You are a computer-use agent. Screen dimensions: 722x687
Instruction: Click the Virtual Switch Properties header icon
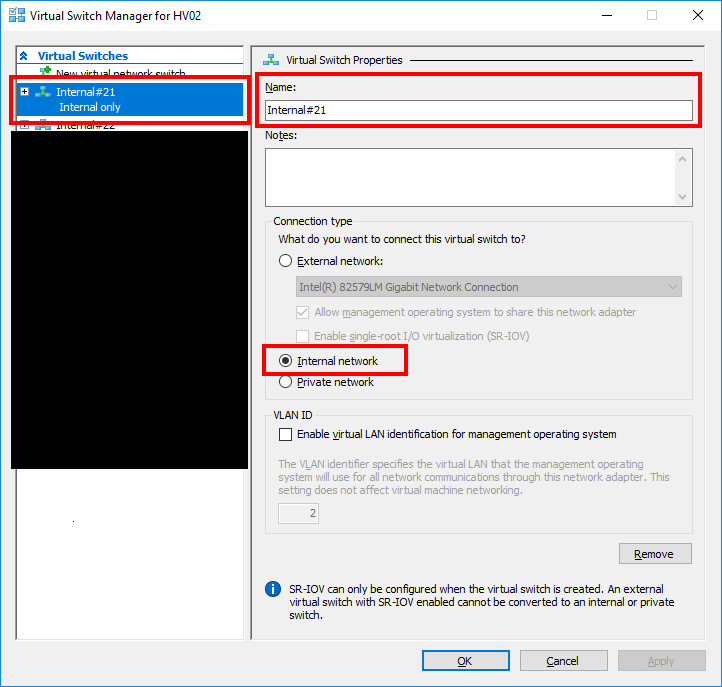coord(271,60)
